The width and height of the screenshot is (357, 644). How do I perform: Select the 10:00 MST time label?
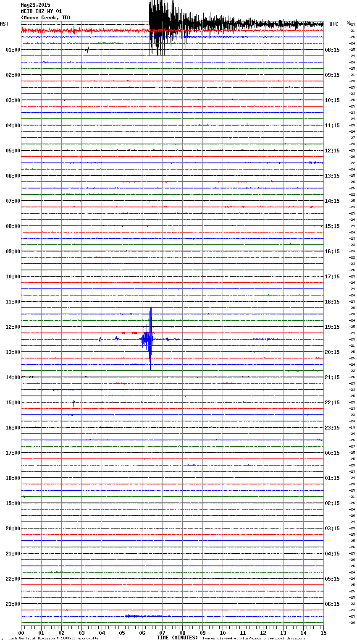[13, 277]
